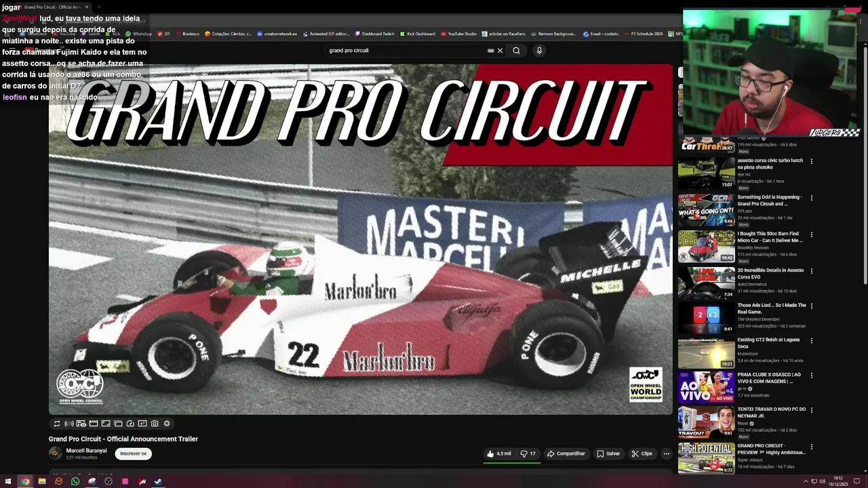Open File Explorer from the taskbar
Screen dimensions: 868x488
[x=42, y=482]
